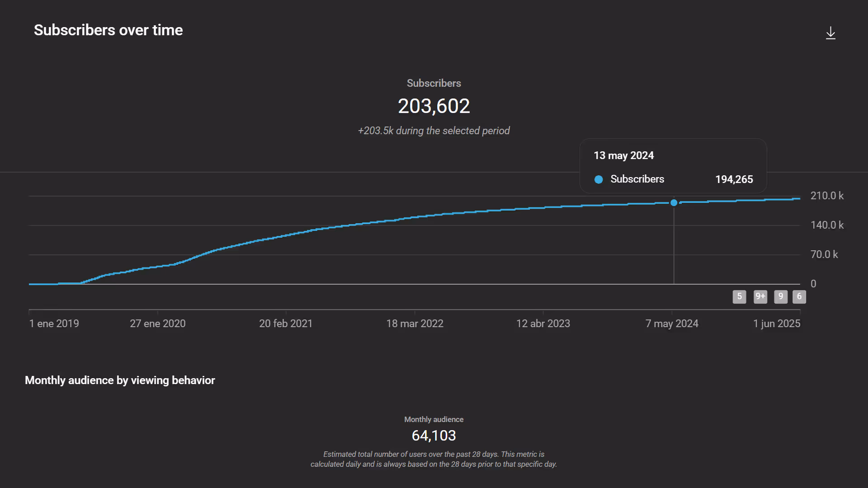Image resolution: width=868 pixels, height=488 pixels.
Task: Click the "5" video marker badge below the chart
Action: click(740, 297)
